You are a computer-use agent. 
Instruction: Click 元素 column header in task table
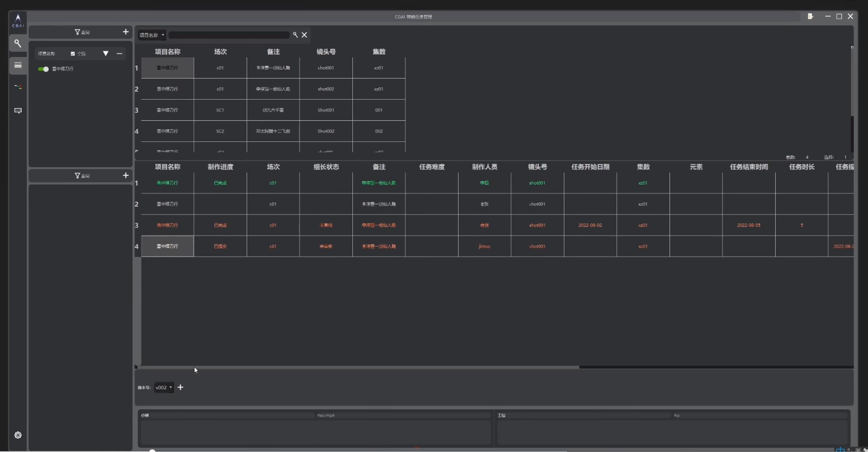pos(696,167)
